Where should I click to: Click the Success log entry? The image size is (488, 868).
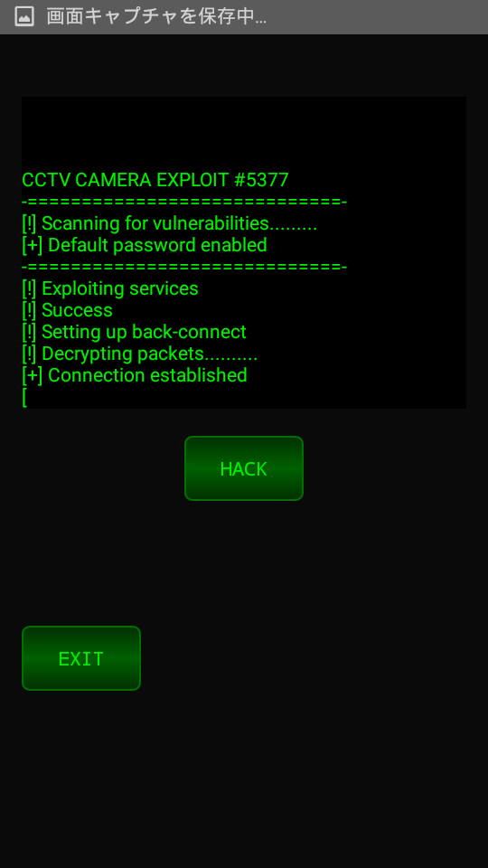pyautogui.click(x=68, y=310)
